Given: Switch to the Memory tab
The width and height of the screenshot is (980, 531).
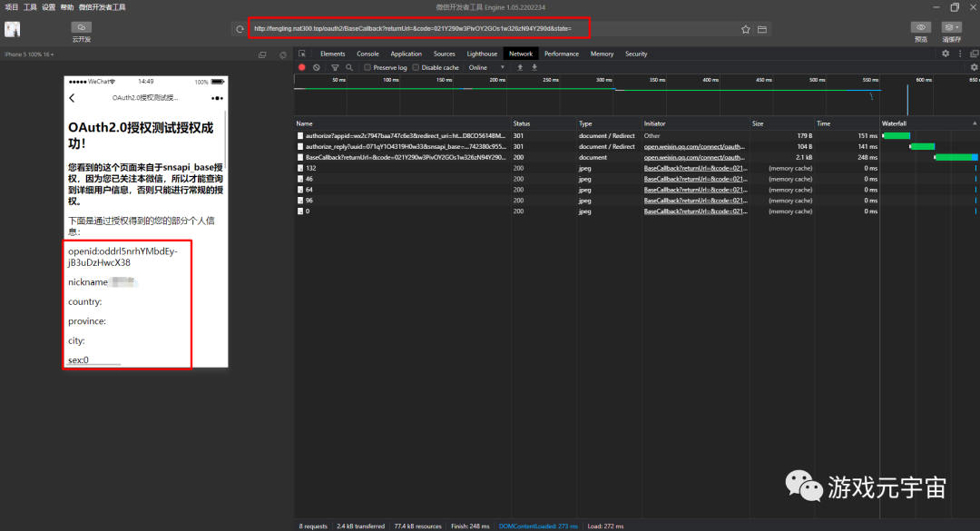Looking at the screenshot, I should [602, 54].
